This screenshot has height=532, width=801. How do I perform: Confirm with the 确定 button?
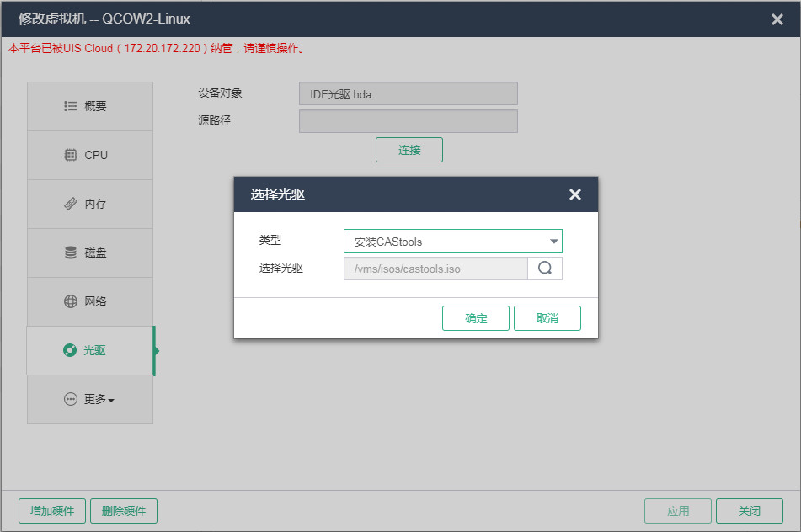(x=476, y=318)
